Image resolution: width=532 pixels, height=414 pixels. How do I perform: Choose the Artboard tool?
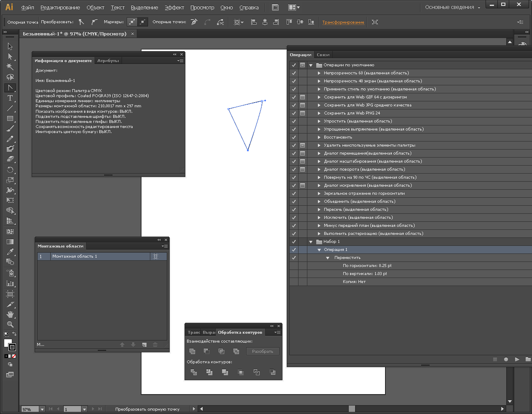(10, 294)
